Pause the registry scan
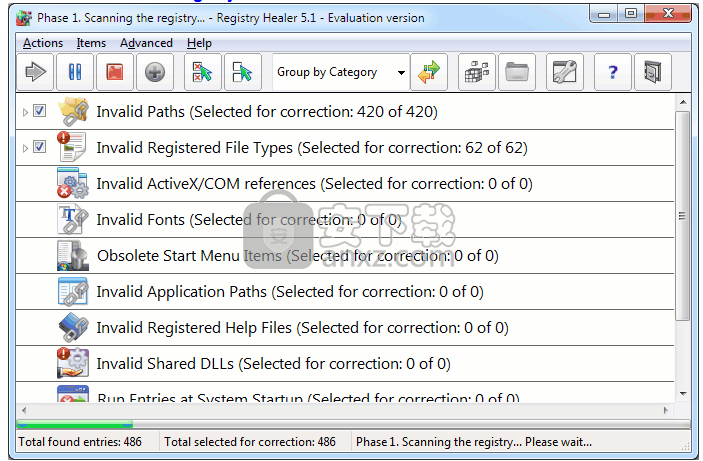703x461 pixels. click(x=75, y=72)
